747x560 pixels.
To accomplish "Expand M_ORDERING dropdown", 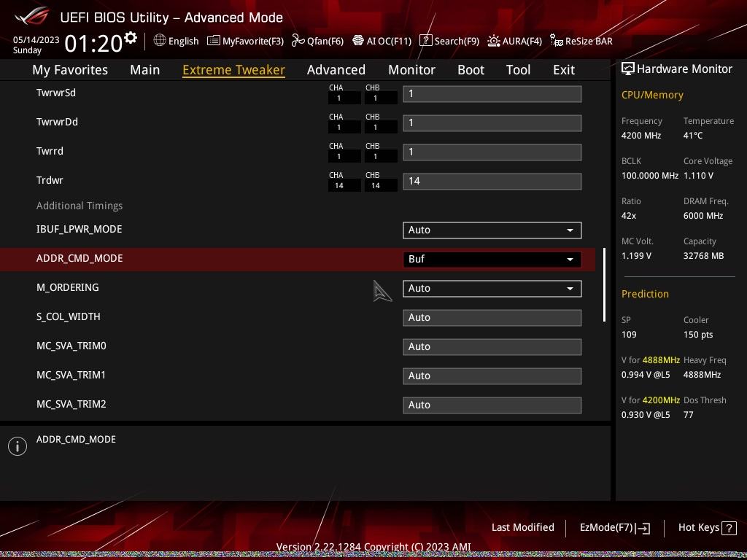I will 492,288.
